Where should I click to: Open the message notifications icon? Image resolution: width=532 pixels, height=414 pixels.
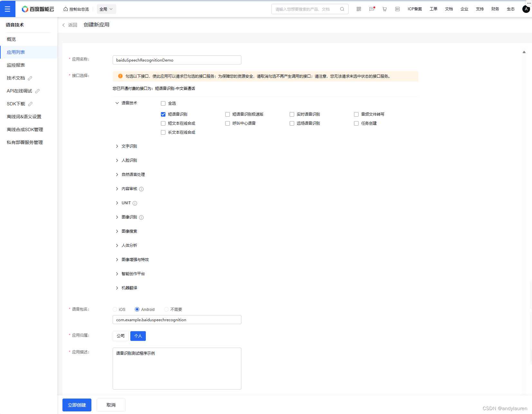tap(372, 9)
